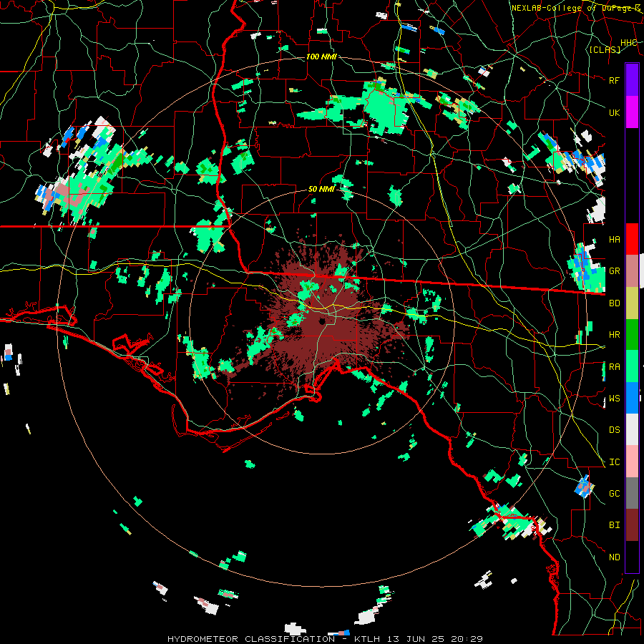644x644 pixels.
Task: Click the GR legend label
Action: [615, 271]
